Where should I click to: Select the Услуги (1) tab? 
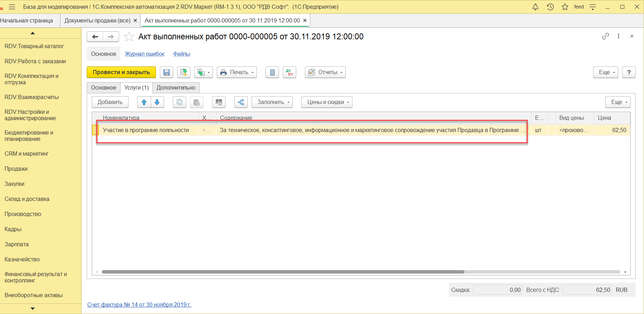coord(137,88)
